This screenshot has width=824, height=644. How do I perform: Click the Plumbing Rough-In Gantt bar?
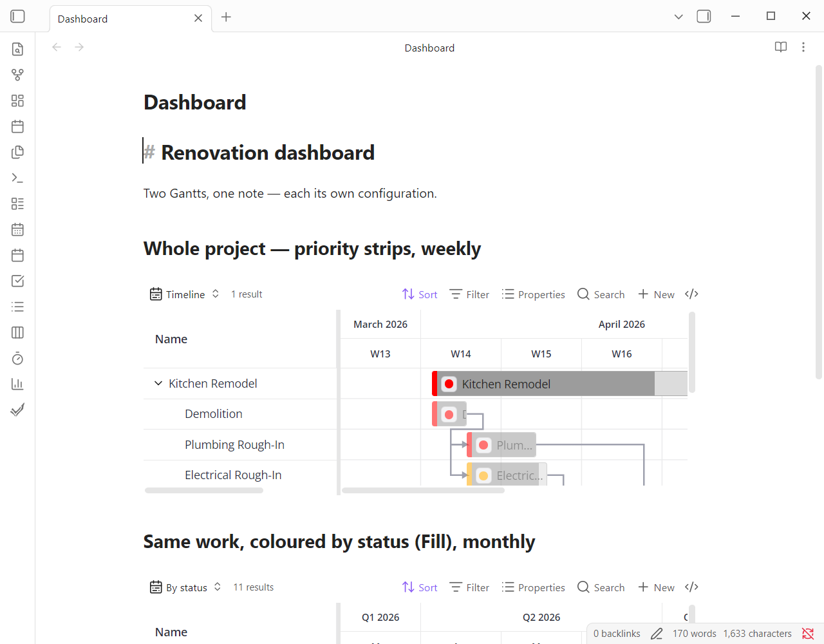coord(501,445)
